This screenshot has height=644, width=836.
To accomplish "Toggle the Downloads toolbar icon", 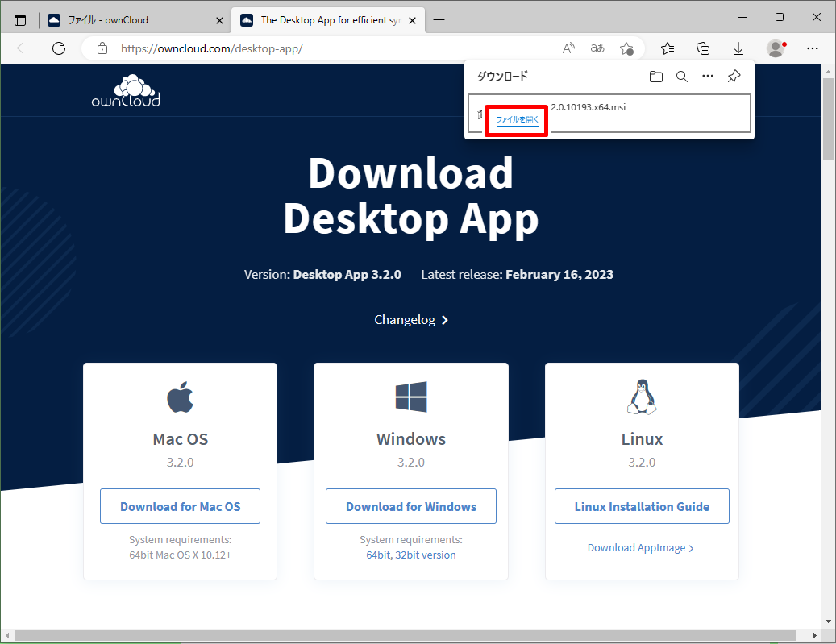I will pyautogui.click(x=738, y=48).
